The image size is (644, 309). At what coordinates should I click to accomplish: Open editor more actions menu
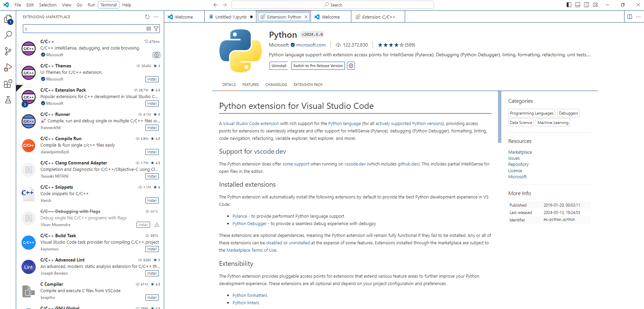click(x=638, y=17)
